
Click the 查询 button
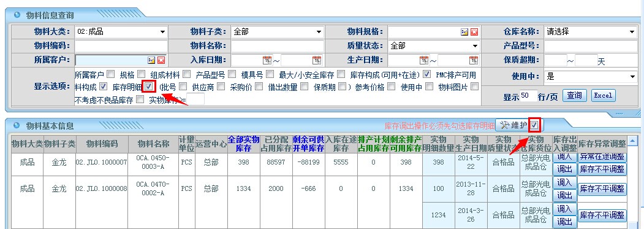(574, 96)
